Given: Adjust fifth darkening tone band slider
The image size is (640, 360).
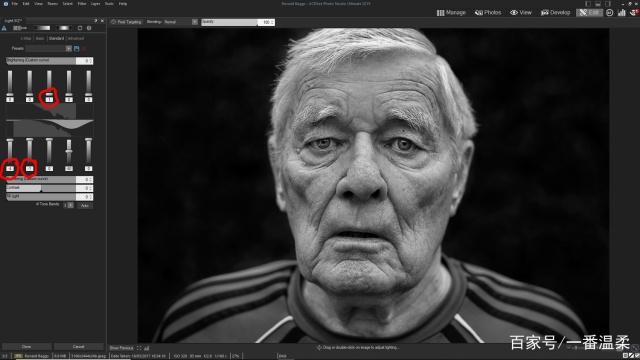Looking at the screenshot, I should (89, 152).
